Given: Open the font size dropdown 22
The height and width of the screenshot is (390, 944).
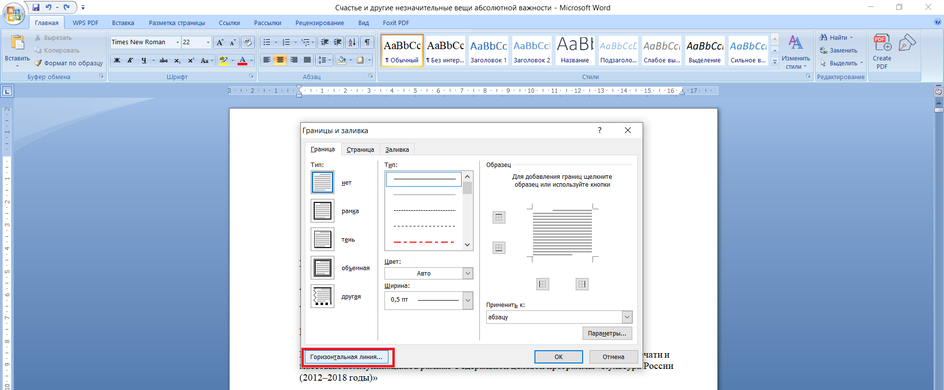Looking at the screenshot, I should [x=208, y=43].
